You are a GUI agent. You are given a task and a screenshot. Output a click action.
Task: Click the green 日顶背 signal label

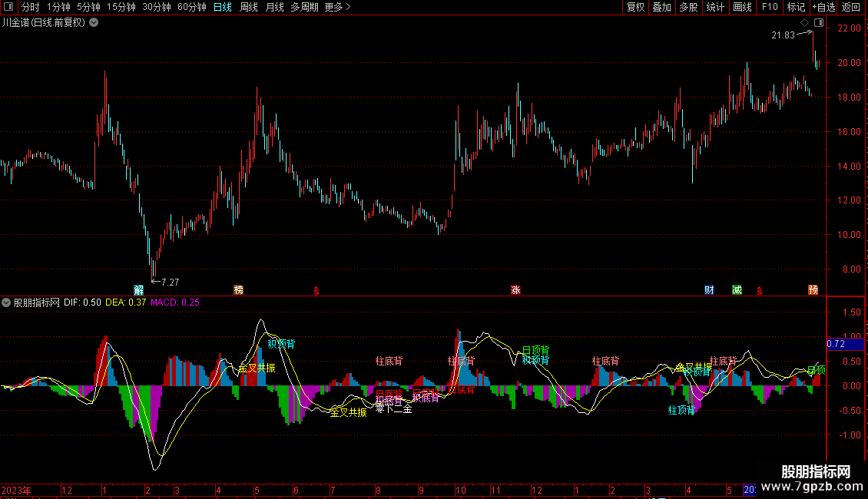[x=536, y=350]
